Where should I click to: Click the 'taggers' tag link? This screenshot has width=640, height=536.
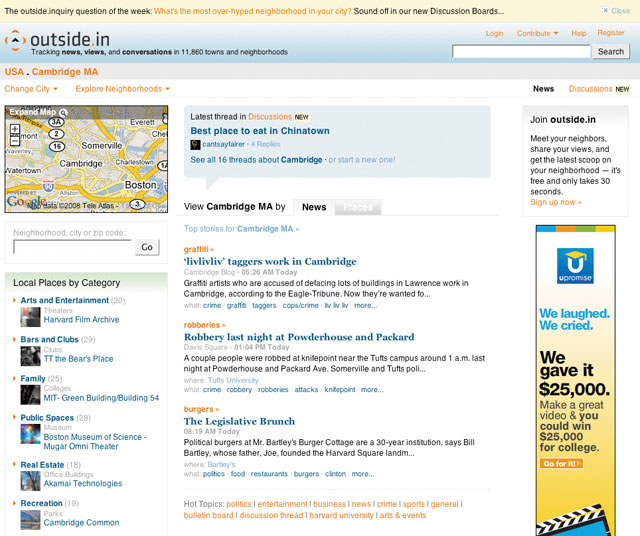(264, 305)
